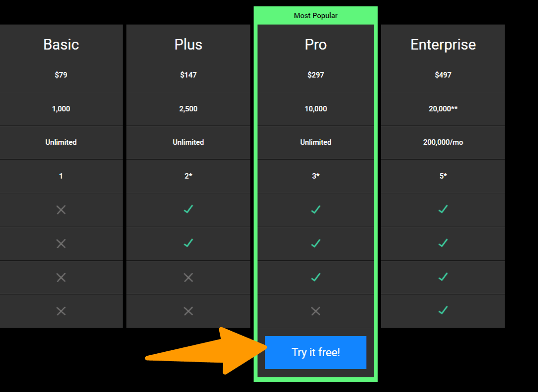The height and width of the screenshot is (392, 538).
Task: Choose the Pro plan heading
Action: click(316, 45)
